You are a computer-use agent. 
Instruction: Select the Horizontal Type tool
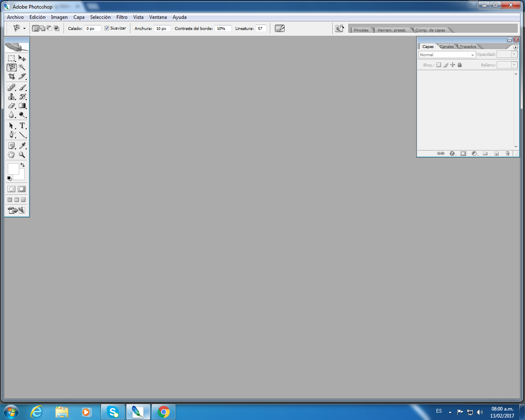click(22, 126)
